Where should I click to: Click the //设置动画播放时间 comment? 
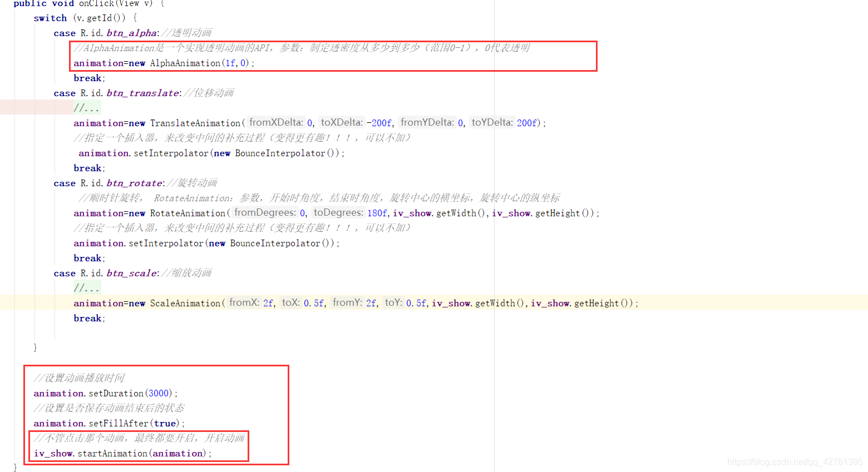(x=79, y=378)
